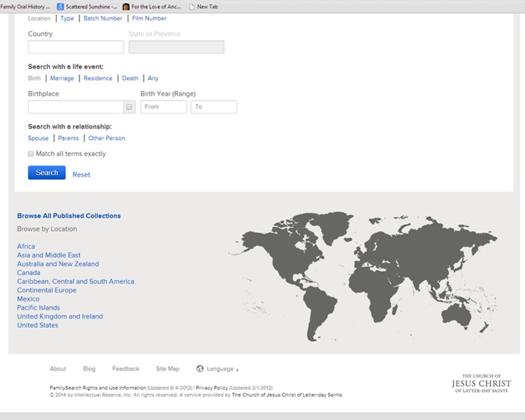This screenshot has height=420, width=525.
Task: Browse Asia and Middle East collections
Action: pos(49,255)
